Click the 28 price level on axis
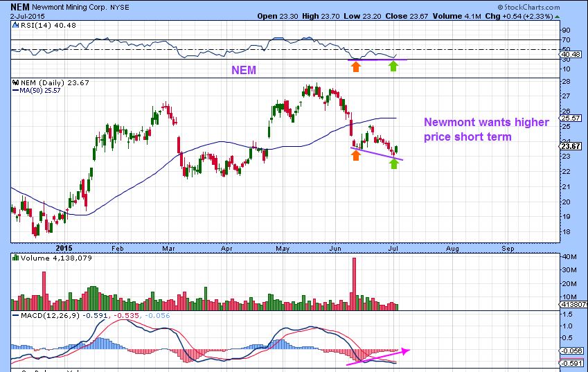This screenshot has height=372, width=588. 567,81
